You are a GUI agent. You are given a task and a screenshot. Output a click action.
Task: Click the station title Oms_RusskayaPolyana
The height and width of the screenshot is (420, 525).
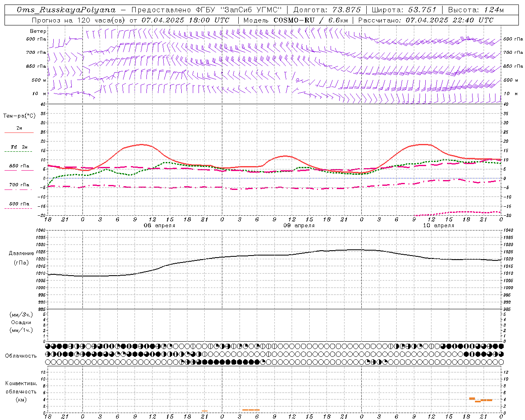pyautogui.click(x=66, y=10)
